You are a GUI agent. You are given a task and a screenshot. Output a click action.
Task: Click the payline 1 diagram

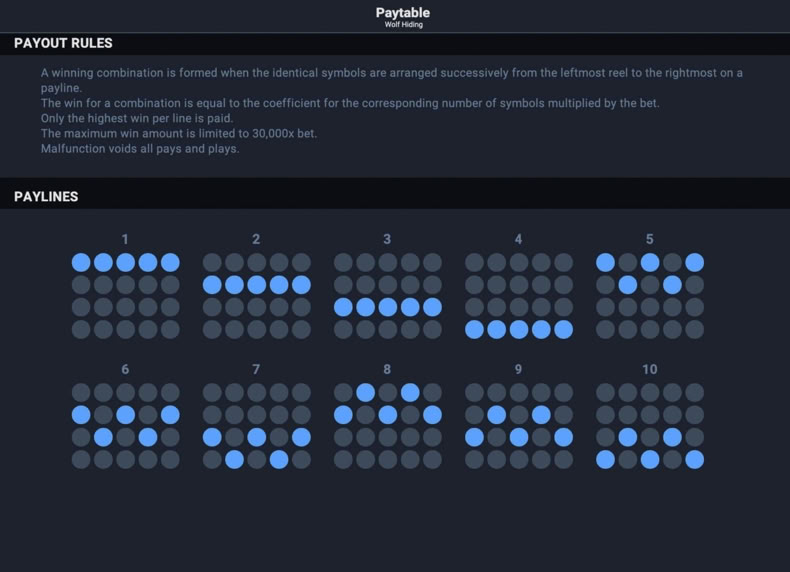pyautogui.click(x=125, y=296)
